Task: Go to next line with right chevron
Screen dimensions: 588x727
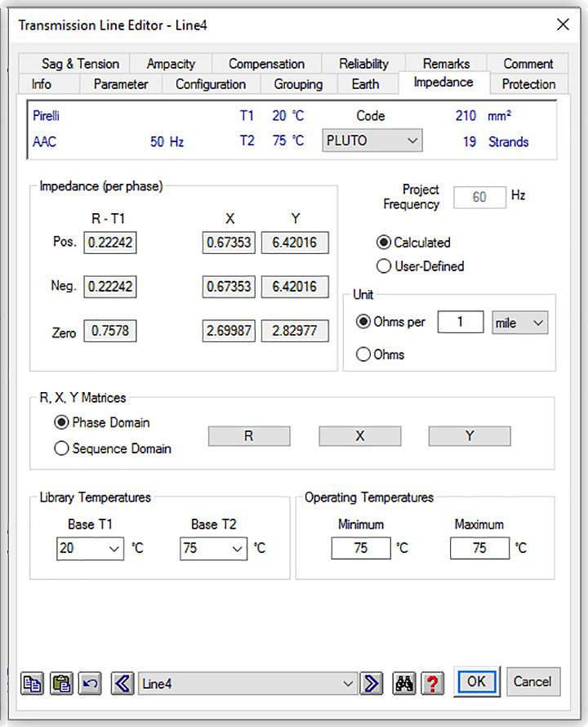Action: tap(372, 684)
